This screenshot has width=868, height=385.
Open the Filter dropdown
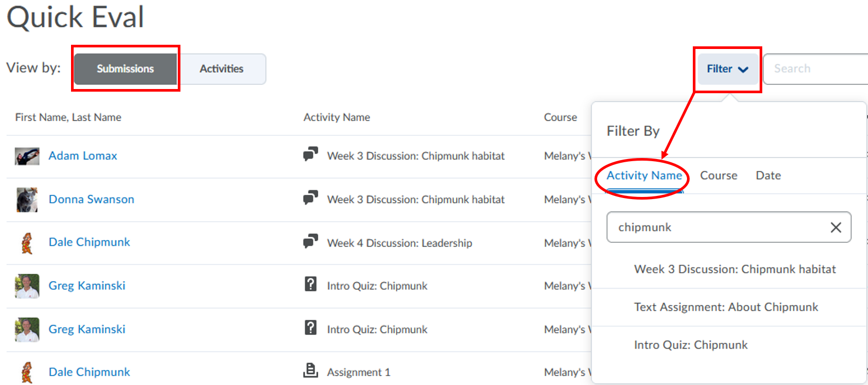point(728,69)
